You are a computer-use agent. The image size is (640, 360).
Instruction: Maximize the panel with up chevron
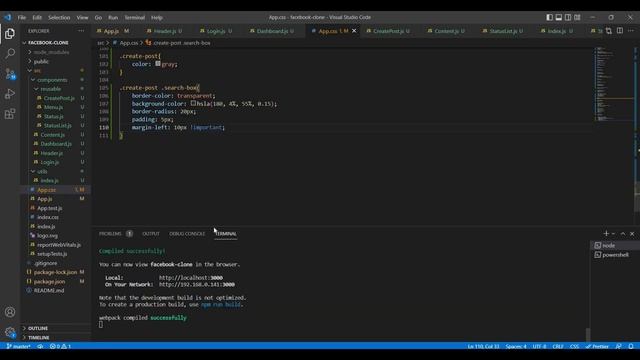coord(623,233)
